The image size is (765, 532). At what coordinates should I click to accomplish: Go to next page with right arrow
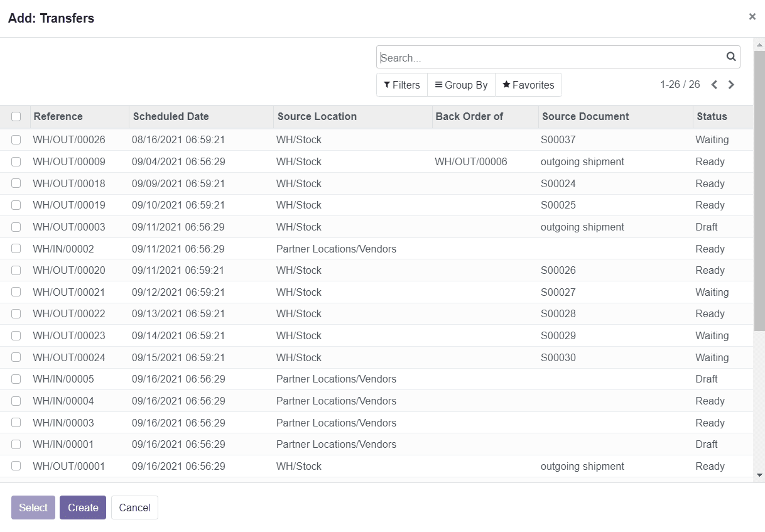731,84
